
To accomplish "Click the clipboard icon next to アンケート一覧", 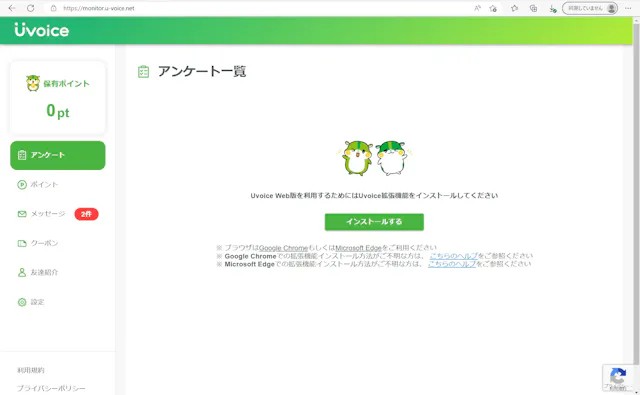I will pyautogui.click(x=143, y=72).
